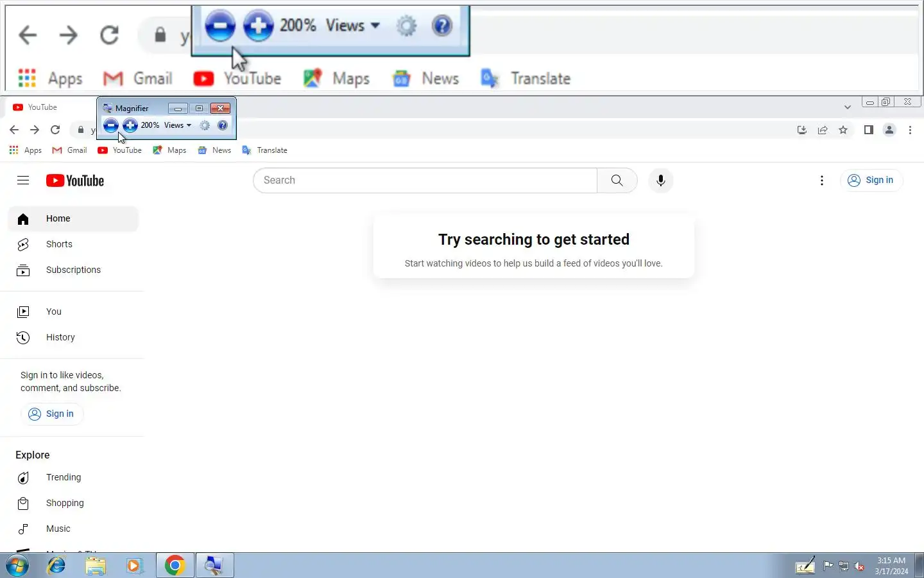Viewport: 924px width, 578px height.
Task: Click the Magnifier zoom in plus button
Action: click(x=130, y=125)
